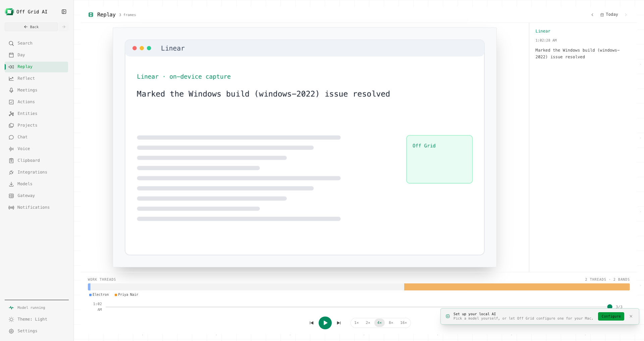The width and height of the screenshot is (644, 341).
Task: Go to previous day chevron
Action: point(592,15)
